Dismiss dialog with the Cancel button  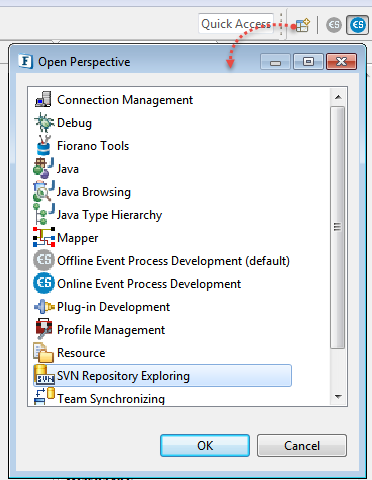pyautogui.click(x=302, y=445)
